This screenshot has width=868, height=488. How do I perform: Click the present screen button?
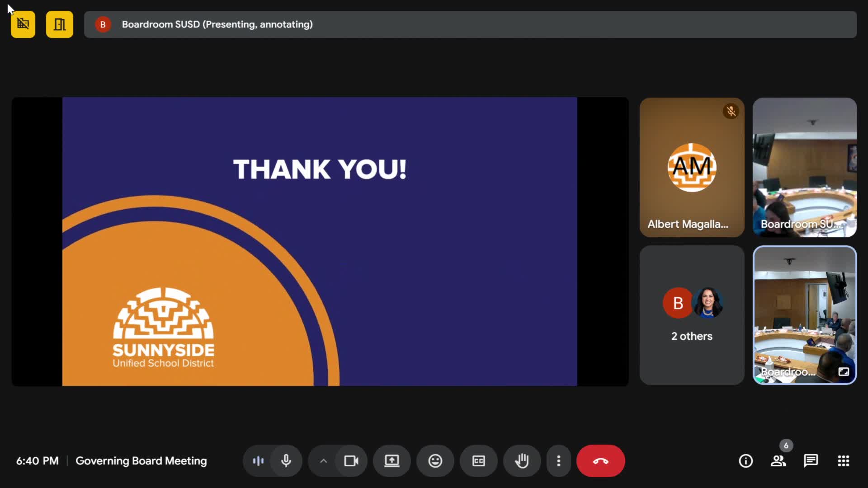(x=392, y=461)
